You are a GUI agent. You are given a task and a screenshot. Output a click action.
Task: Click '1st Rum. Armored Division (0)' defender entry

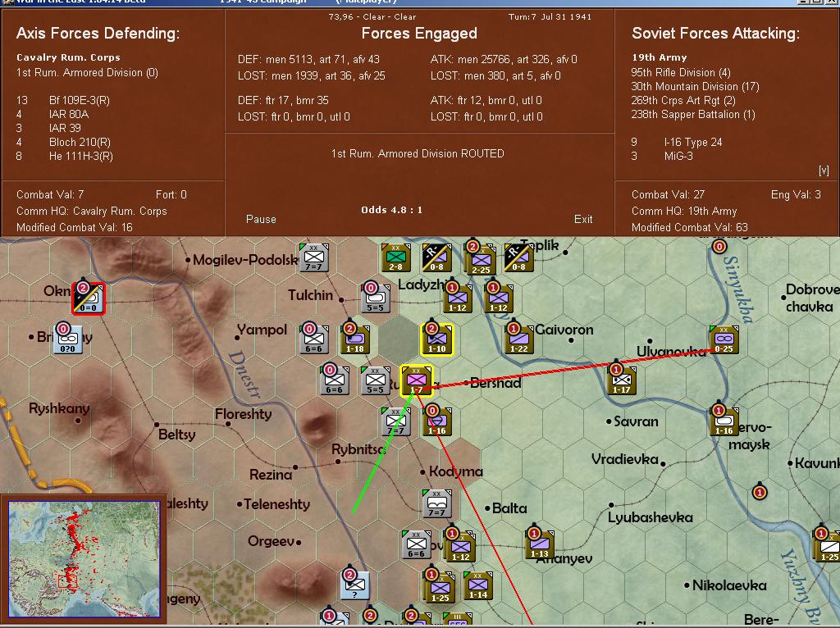(x=87, y=72)
